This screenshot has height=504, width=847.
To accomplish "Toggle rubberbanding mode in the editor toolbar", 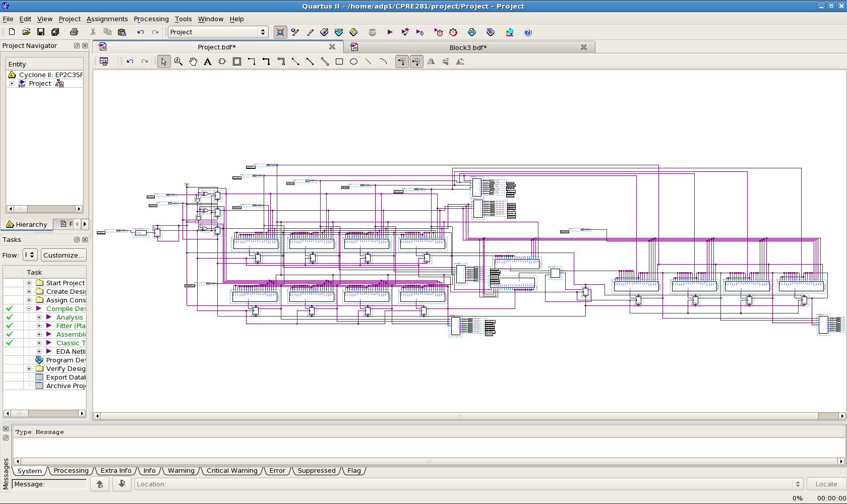I will click(416, 61).
